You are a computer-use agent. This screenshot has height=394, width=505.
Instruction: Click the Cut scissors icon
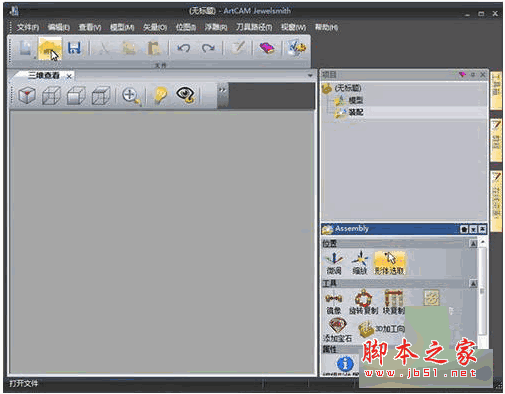pos(104,49)
